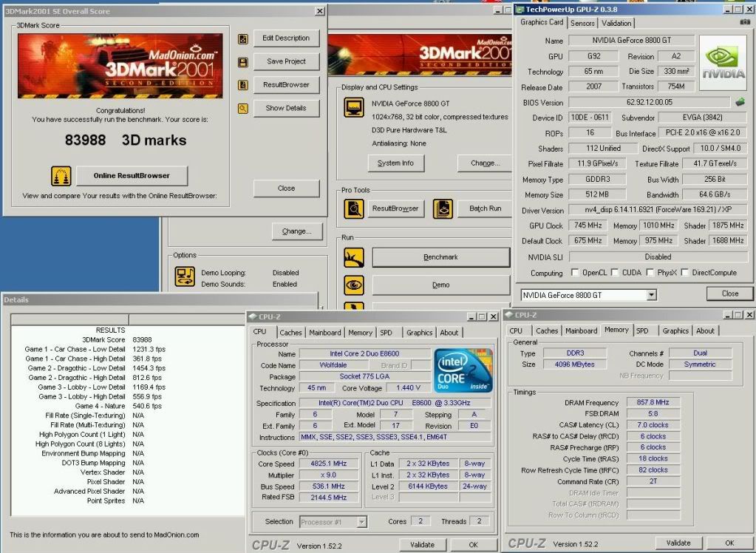Click the Memory Size value 4096 MBytes
Screen dimensions: 756x553
[x=574, y=364]
